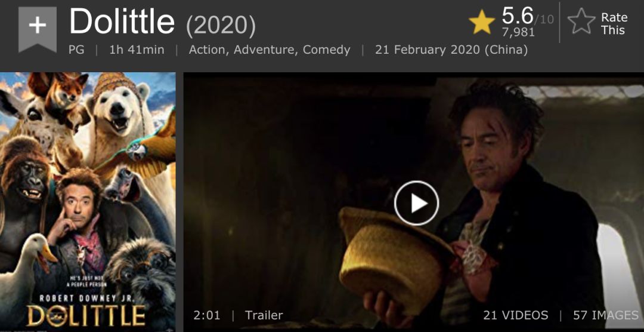The height and width of the screenshot is (332, 644).
Task: View the 7,981 user ratings count
Action: pos(518,32)
